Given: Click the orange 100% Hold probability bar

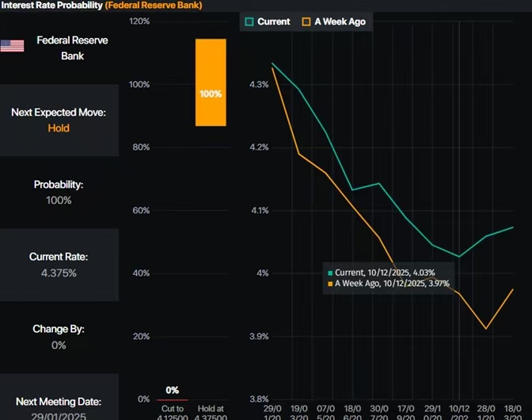Looking at the screenshot, I should pyautogui.click(x=211, y=82).
